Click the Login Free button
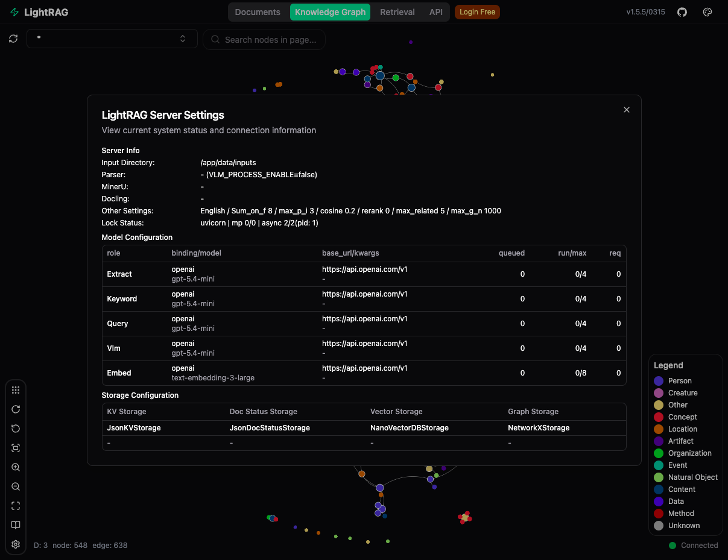 pyautogui.click(x=477, y=12)
